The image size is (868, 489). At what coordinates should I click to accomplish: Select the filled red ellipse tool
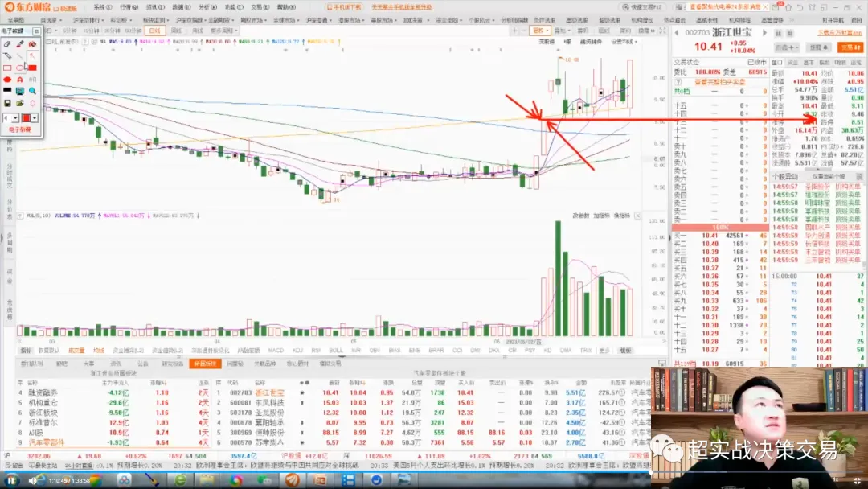pyautogui.click(x=7, y=79)
